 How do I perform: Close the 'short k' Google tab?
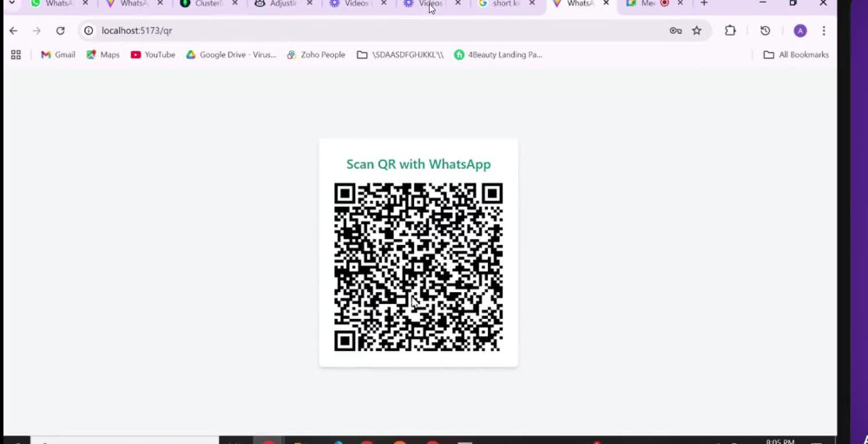pyautogui.click(x=532, y=3)
